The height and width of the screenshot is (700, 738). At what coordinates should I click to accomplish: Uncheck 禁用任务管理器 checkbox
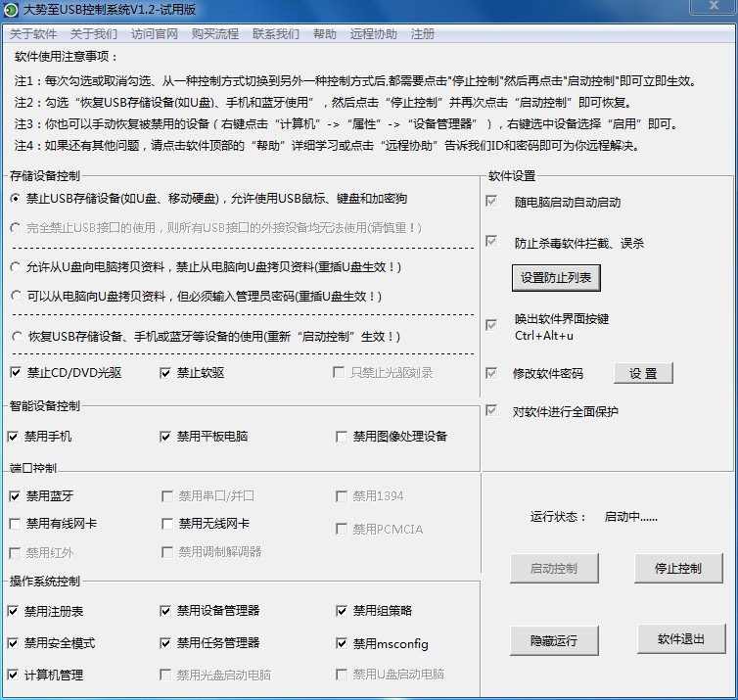[x=166, y=644]
